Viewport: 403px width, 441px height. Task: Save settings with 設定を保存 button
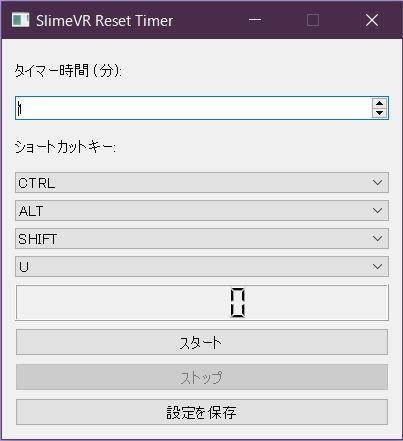202,412
